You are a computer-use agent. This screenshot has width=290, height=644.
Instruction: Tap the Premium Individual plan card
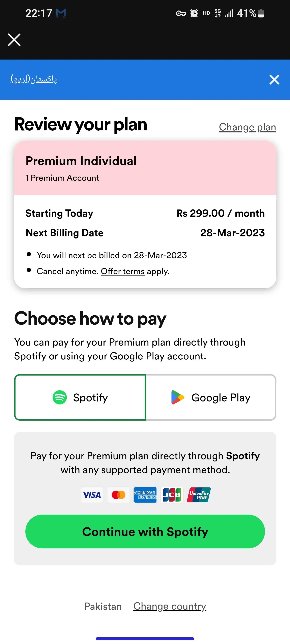click(145, 168)
